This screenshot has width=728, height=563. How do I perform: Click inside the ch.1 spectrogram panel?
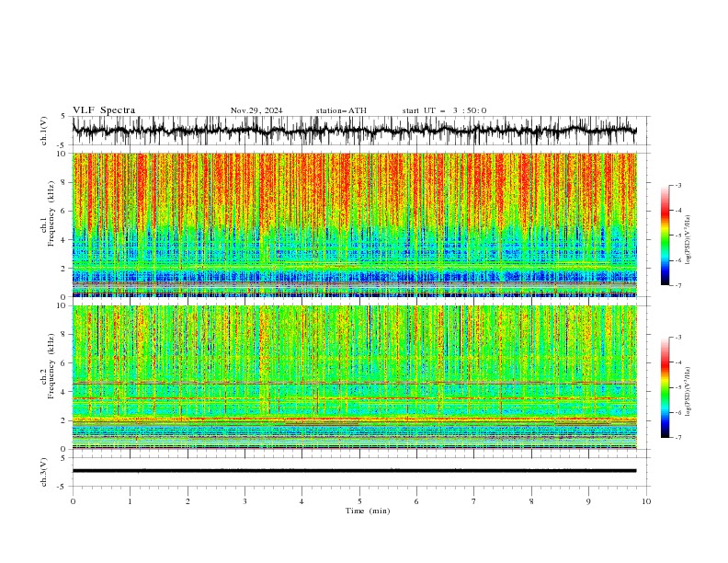tap(354, 224)
